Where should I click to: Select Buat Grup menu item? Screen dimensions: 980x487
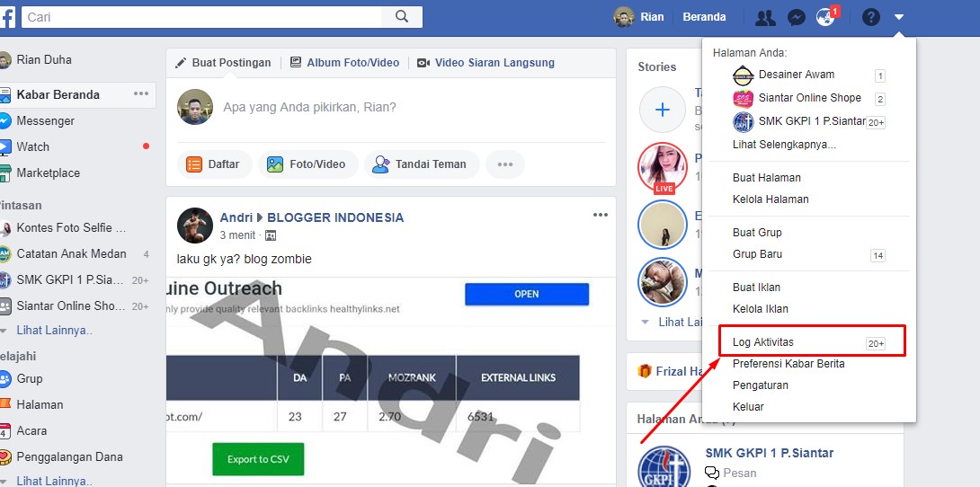757,233
